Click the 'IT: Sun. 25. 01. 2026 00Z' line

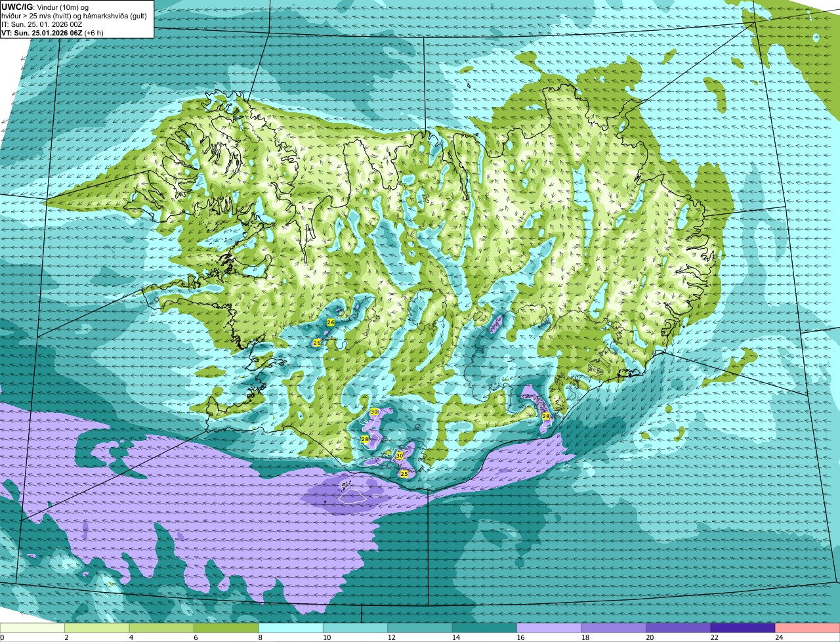[x=41, y=24]
